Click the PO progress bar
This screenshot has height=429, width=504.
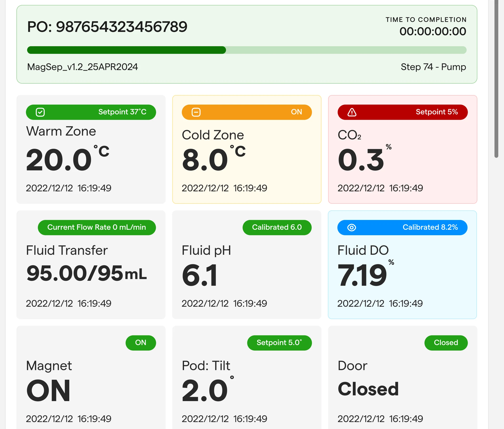coord(247,50)
